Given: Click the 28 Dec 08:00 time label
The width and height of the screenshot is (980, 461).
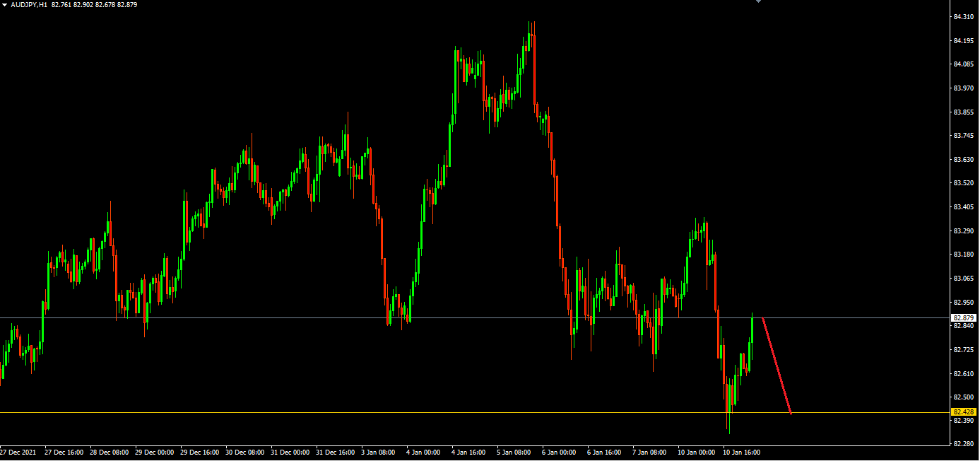Looking at the screenshot, I should [109, 452].
